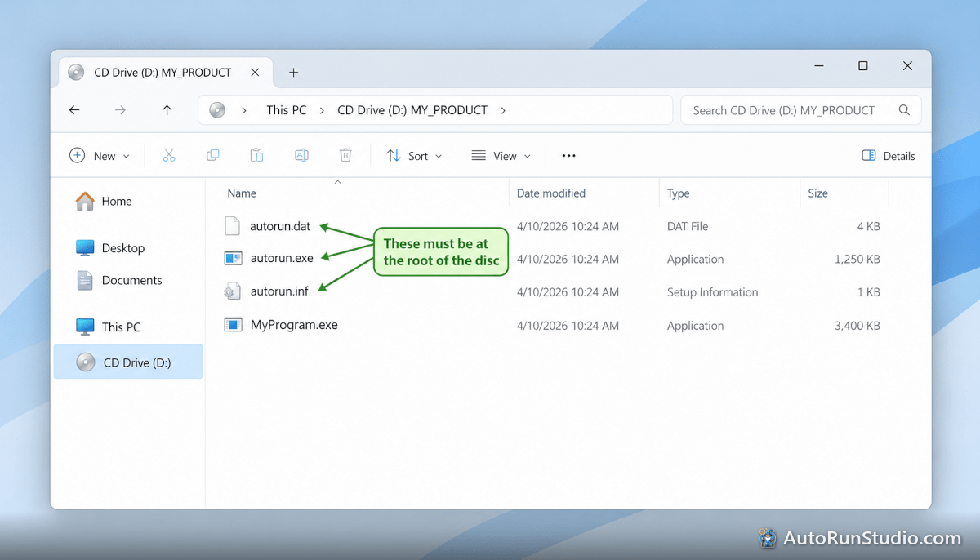Click the Documents icon in sidebar

tap(85, 280)
